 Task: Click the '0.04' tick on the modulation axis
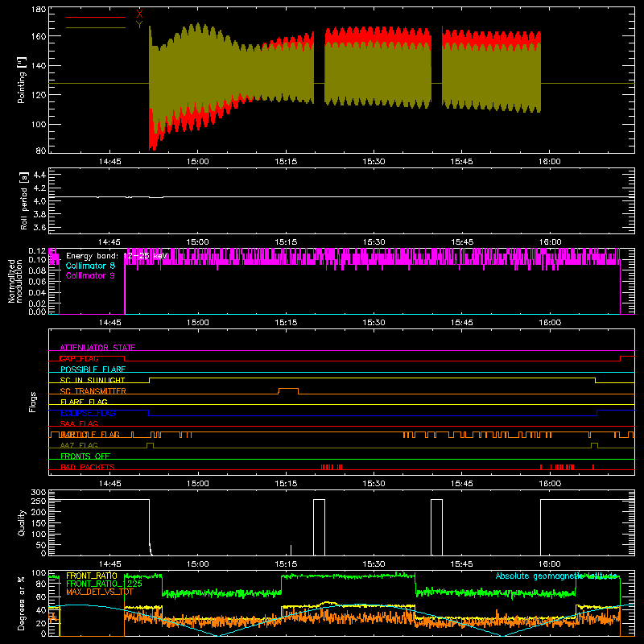37,293
